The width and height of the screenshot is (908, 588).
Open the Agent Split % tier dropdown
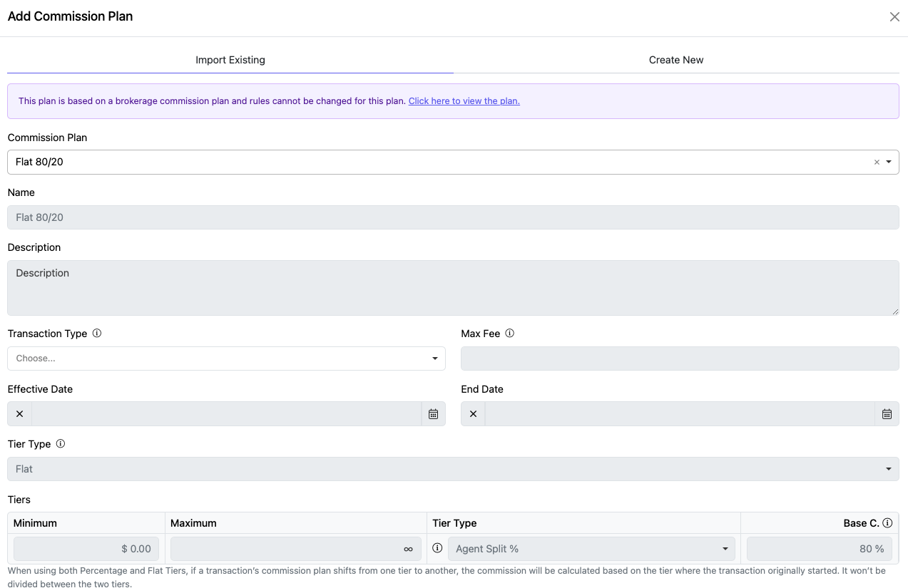point(591,549)
